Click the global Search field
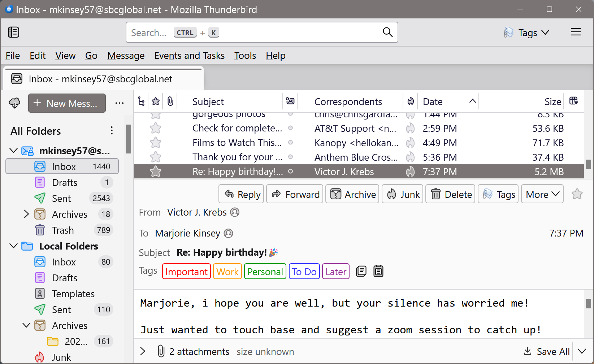This screenshot has height=364, width=594. 262,32
